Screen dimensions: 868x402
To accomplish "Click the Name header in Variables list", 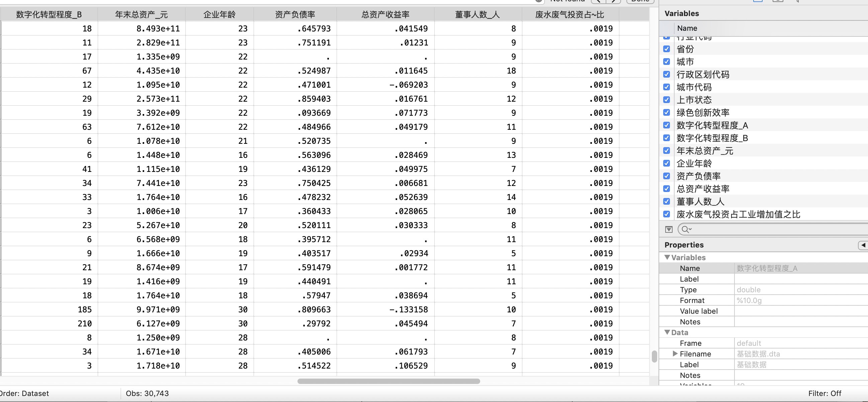I will point(687,28).
